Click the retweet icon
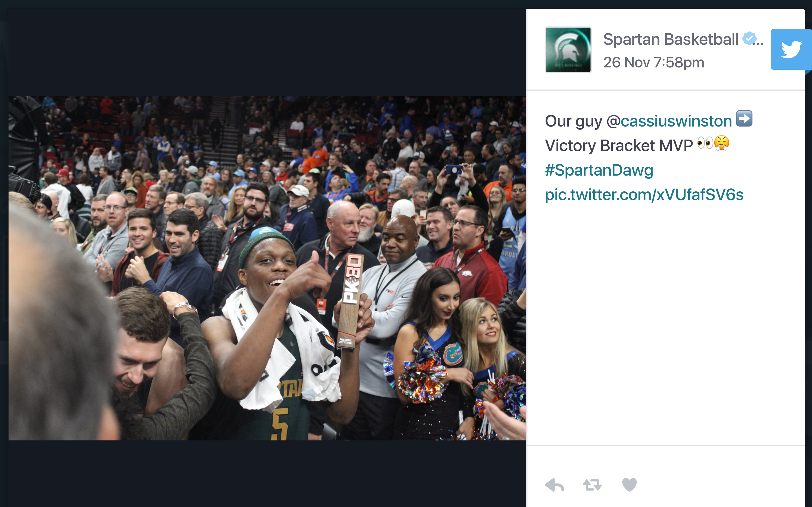812x507 pixels. [592, 485]
